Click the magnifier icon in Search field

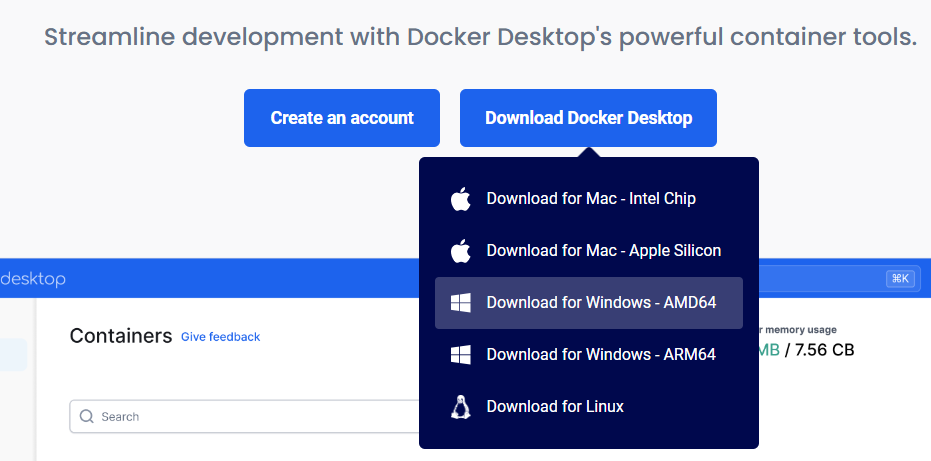click(x=87, y=416)
